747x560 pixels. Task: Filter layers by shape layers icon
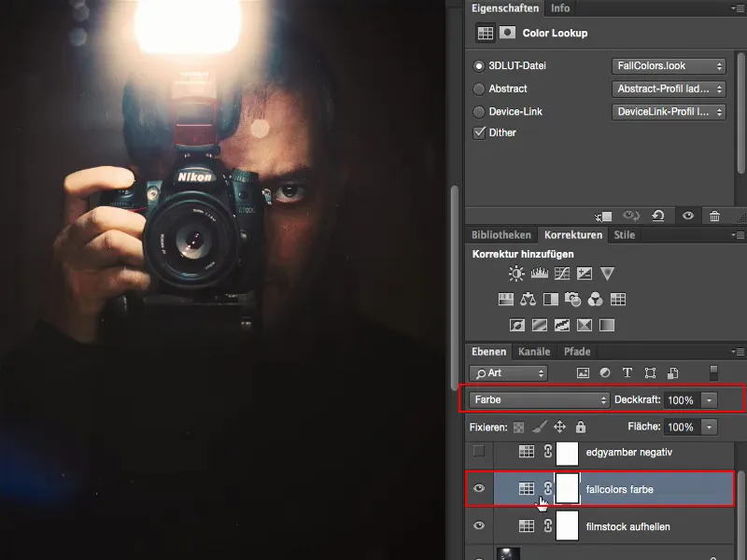pos(650,372)
